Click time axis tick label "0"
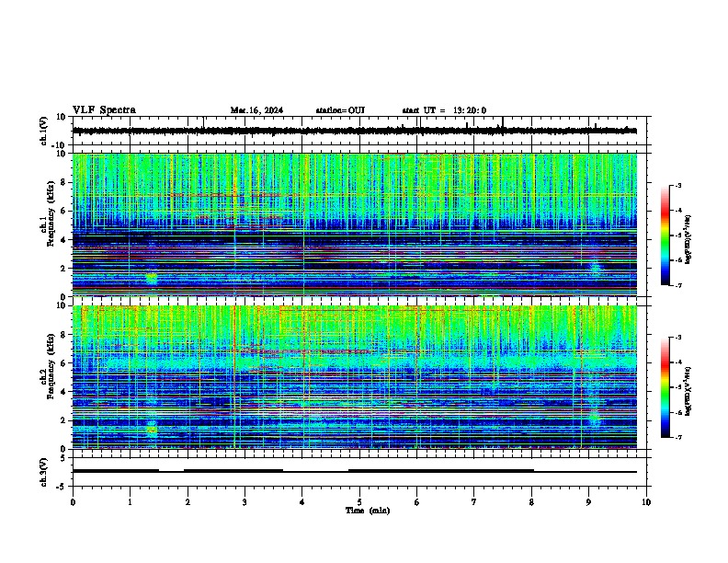Image resolution: width=728 pixels, height=563 pixels. pyautogui.click(x=73, y=502)
